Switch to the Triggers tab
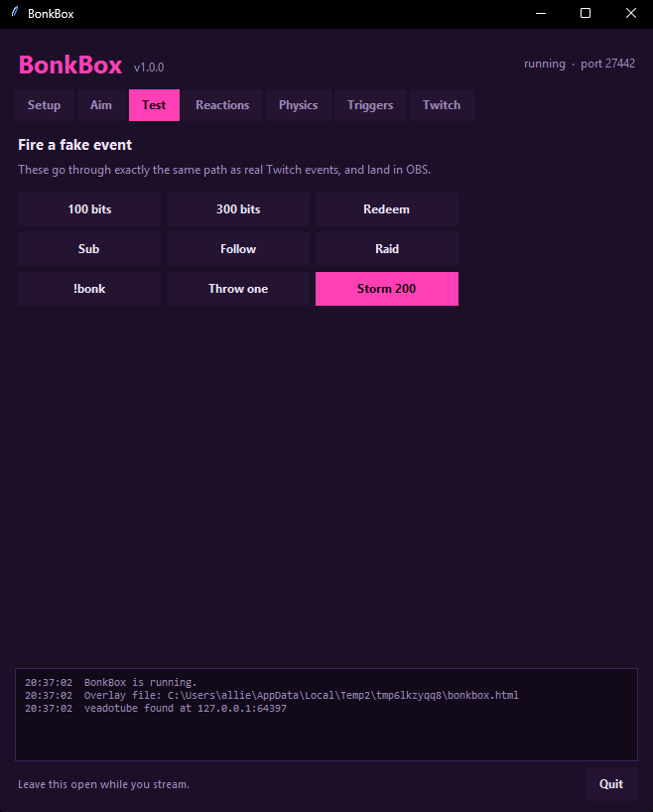The width and height of the screenshot is (653, 812). pos(370,105)
